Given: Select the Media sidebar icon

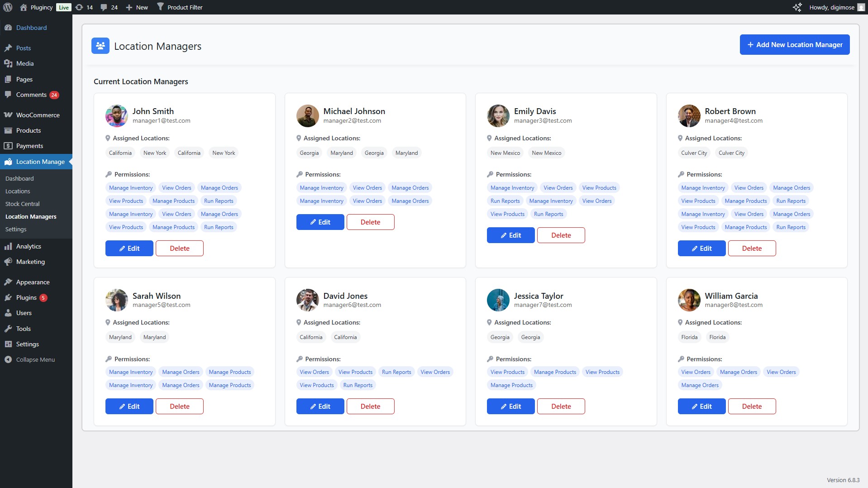Looking at the screenshot, I should click(9, 63).
